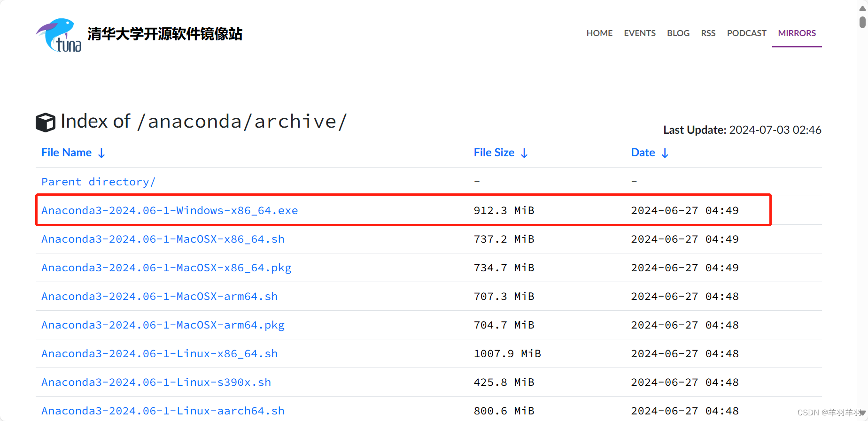Screen dimensions: 868x421
Task: Click the 912.3 MiB file size cell
Action: (504, 210)
